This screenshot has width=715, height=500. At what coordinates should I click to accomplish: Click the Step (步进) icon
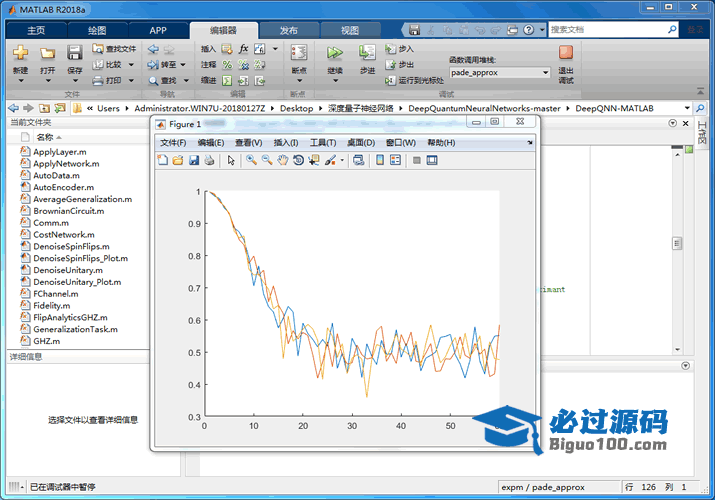click(367, 52)
